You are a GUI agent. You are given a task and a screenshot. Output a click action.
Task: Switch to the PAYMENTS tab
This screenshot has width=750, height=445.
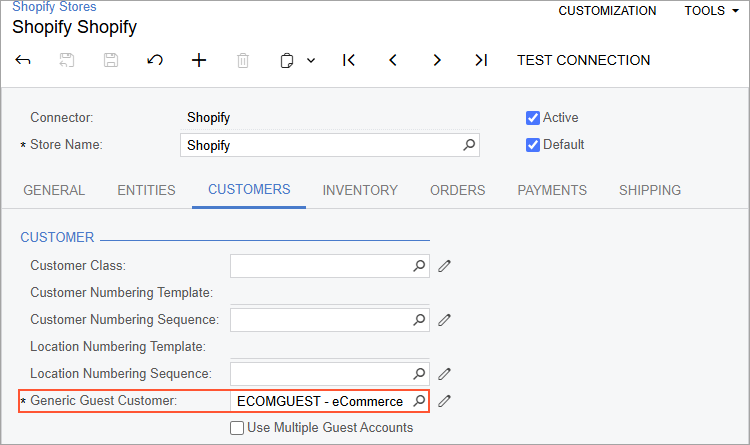[552, 190]
